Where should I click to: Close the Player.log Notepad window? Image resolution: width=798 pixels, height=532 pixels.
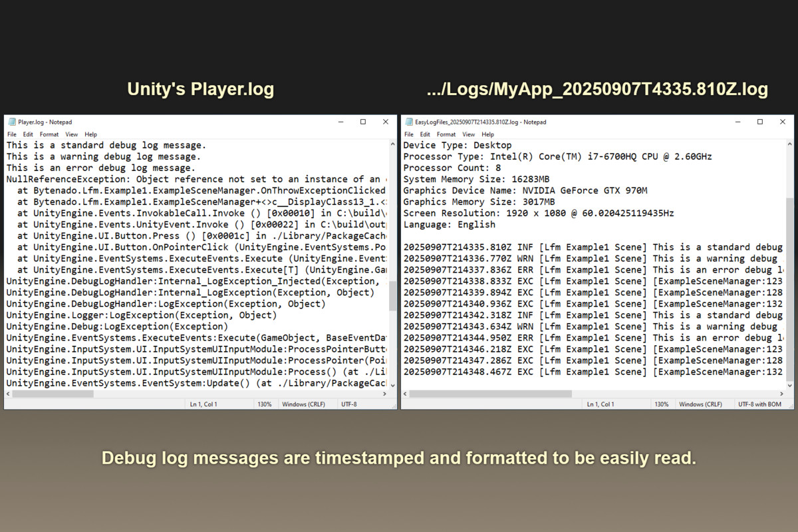tap(385, 122)
